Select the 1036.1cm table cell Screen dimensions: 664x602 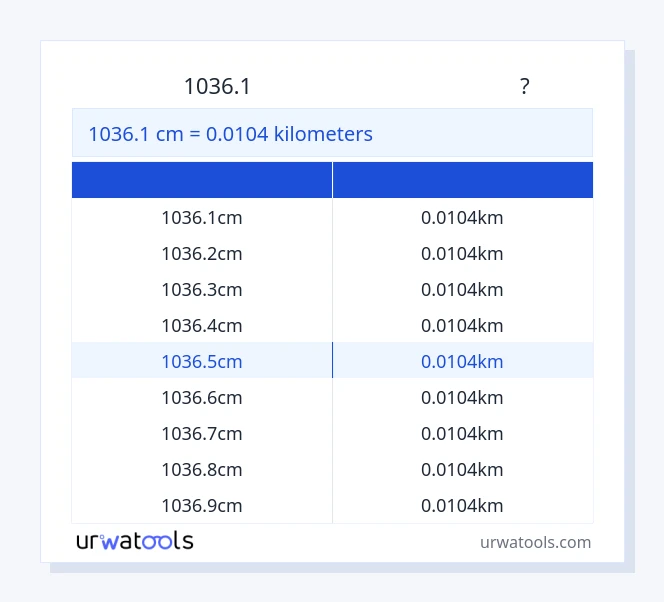click(x=202, y=217)
